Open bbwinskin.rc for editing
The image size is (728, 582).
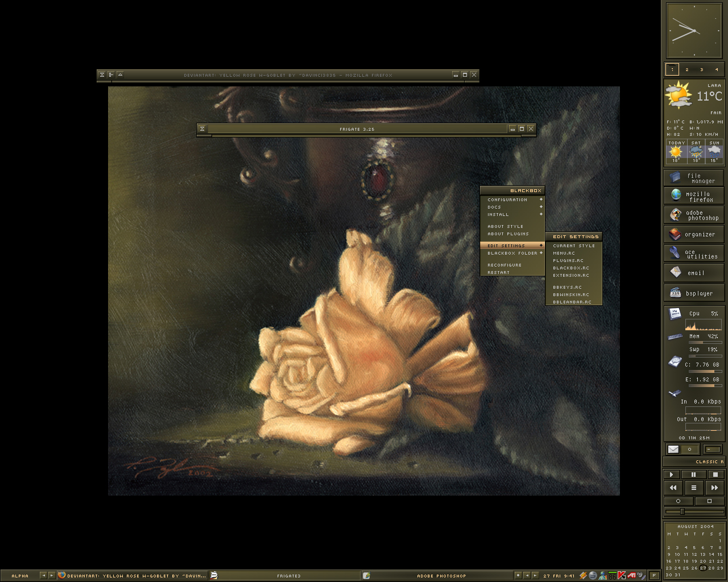click(574, 294)
